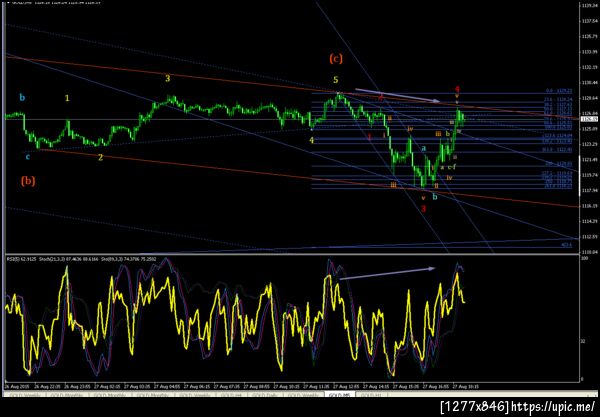This screenshot has width=600, height=417.
Task: Select the red wave label 4
Action: coord(457,90)
